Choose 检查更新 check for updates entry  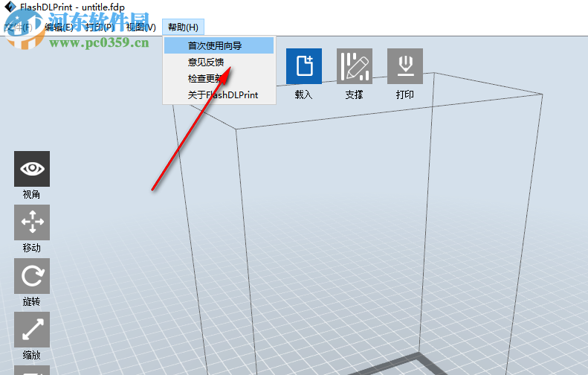[219, 78]
